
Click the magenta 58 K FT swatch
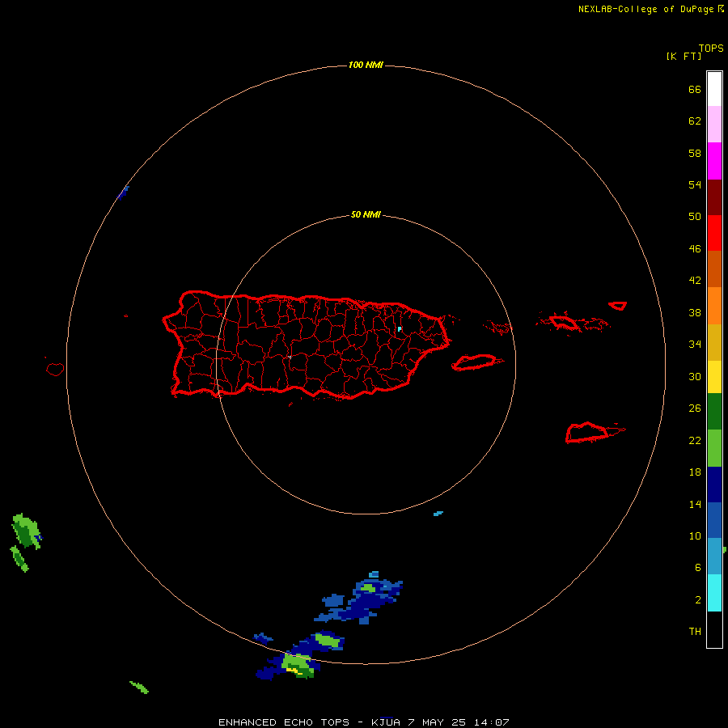point(714,161)
